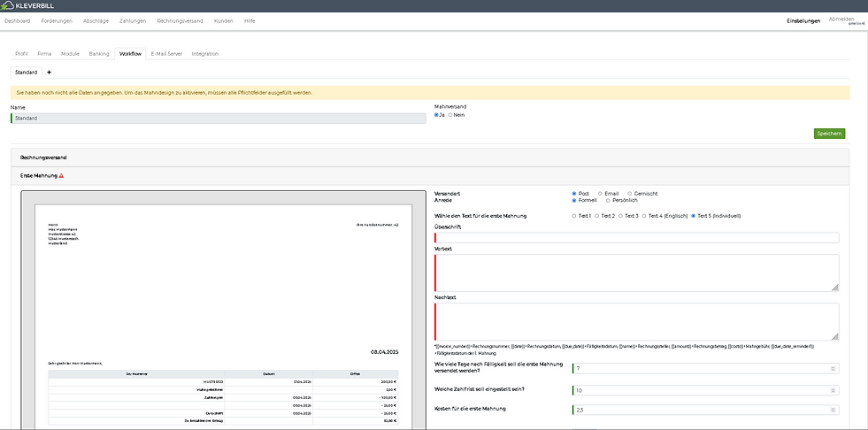Click into the Vortext text area
868x430 pixels.
tap(636, 273)
